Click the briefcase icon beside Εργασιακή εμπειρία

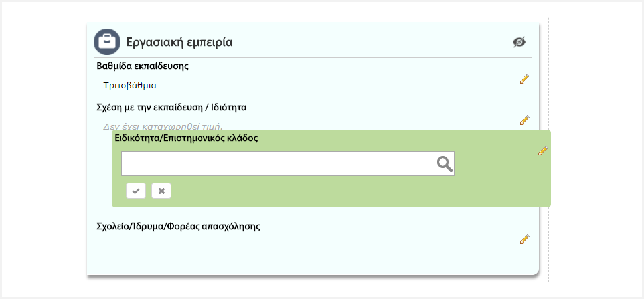coord(106,42)
